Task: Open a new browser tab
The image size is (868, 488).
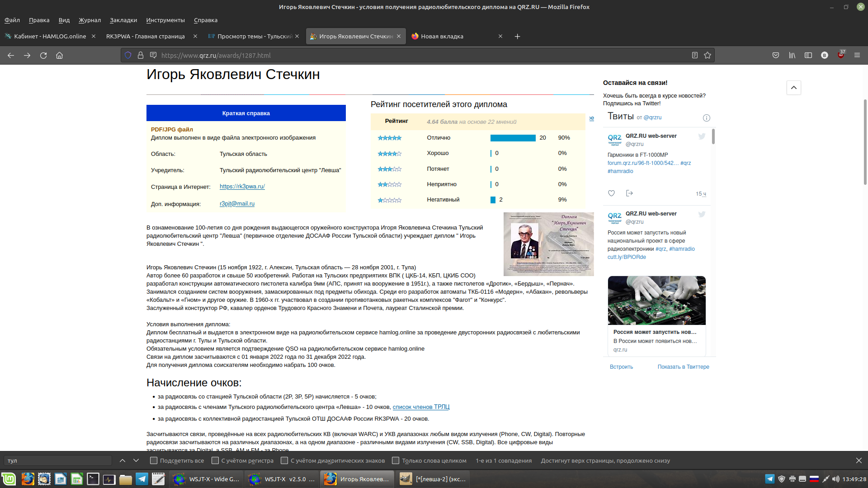Action: pos(518,36)
